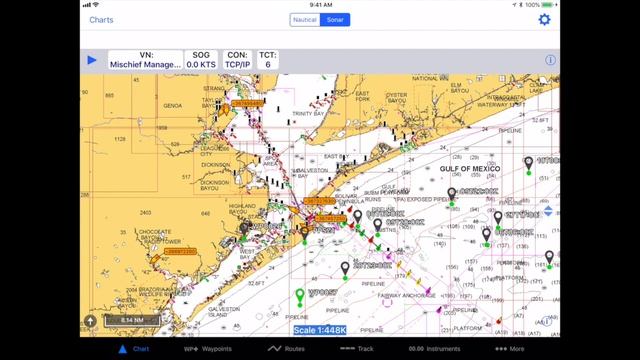Tap the SOG 0.0 KTS readout
Image resolution: width=640 pixels, height=360 pixels.
pos(201,60)
